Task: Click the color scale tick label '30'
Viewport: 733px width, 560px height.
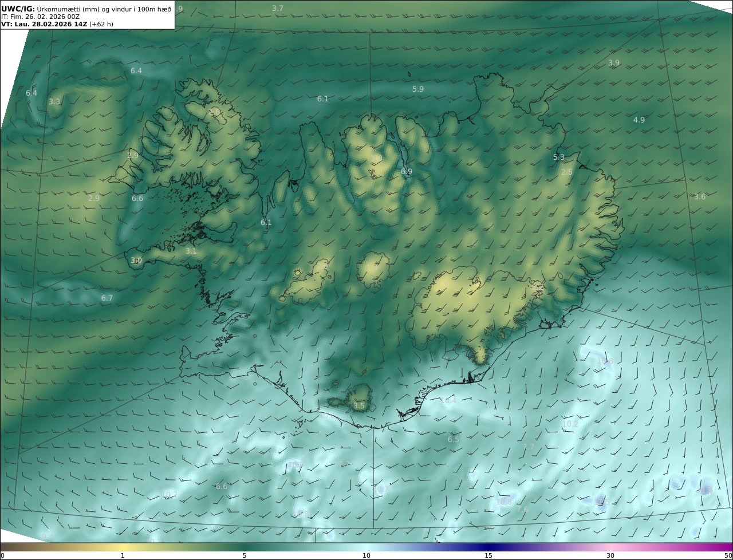Action: (610, 555)
